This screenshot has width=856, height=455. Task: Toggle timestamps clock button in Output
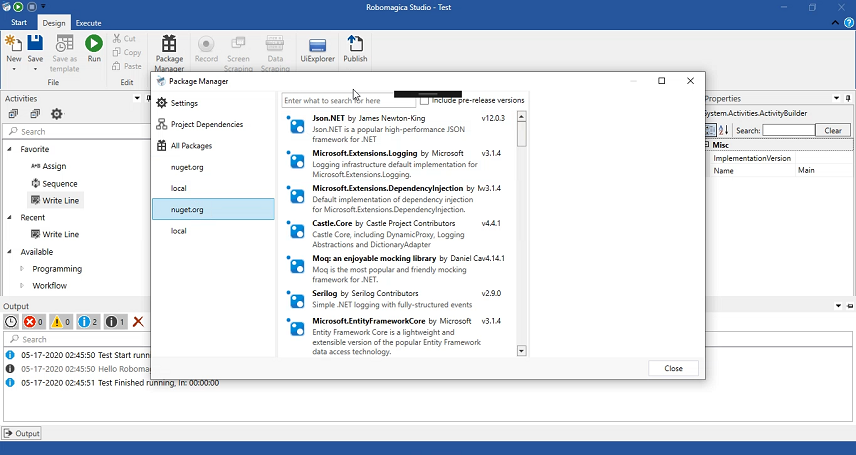tap(11, 322)
